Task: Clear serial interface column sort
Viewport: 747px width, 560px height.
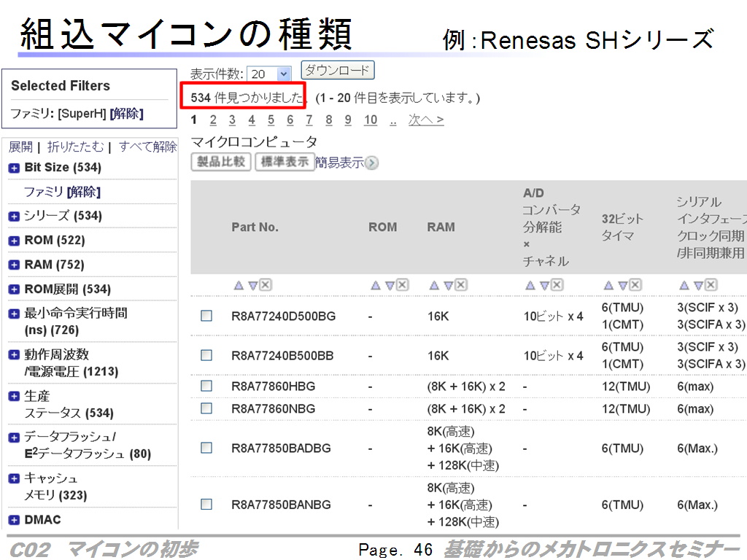Action: (x=711, y=285)
